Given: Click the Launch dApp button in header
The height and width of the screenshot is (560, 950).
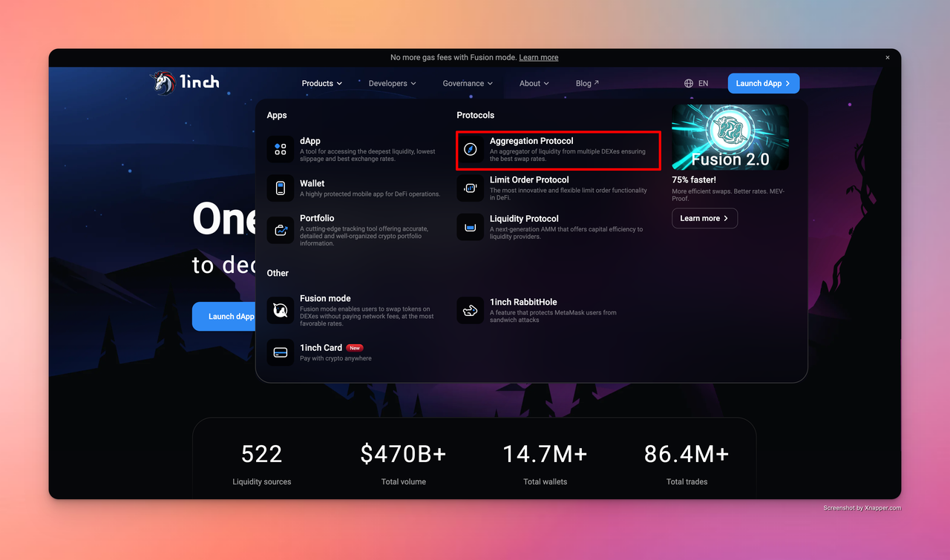Looking at the screenshot, I should 763,84.
